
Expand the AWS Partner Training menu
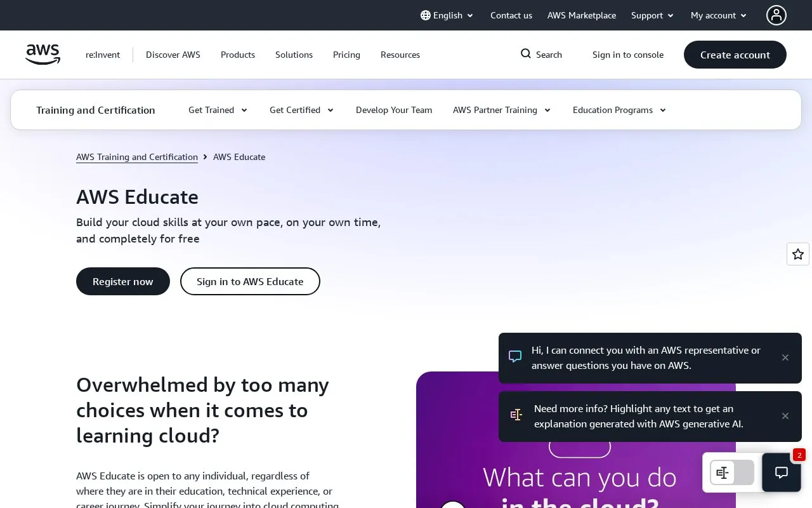coord(502,110)
